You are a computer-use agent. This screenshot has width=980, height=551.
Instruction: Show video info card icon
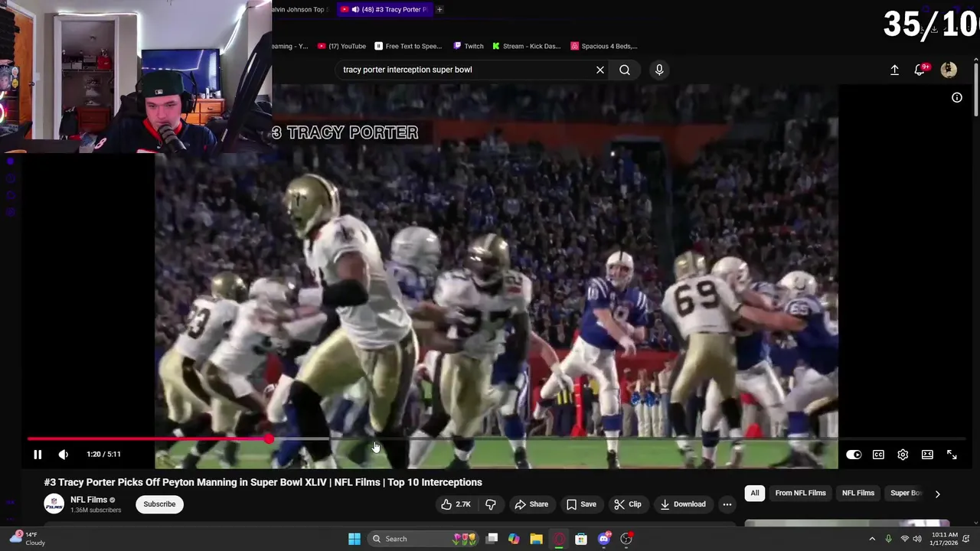pos(957,98)
